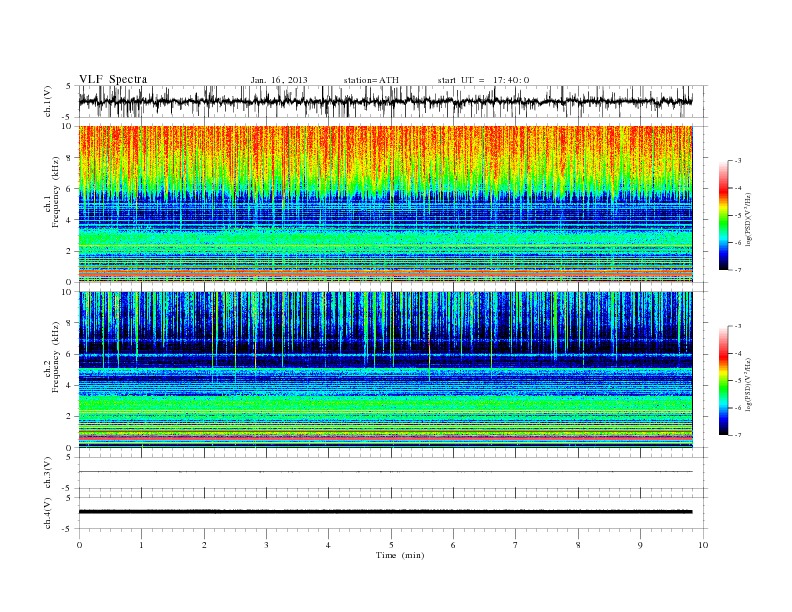The height and width of the screenshot is (612, 792).
Task: Click the ch.2 Frequency (kHz) axis label
Action: point(52,356)
